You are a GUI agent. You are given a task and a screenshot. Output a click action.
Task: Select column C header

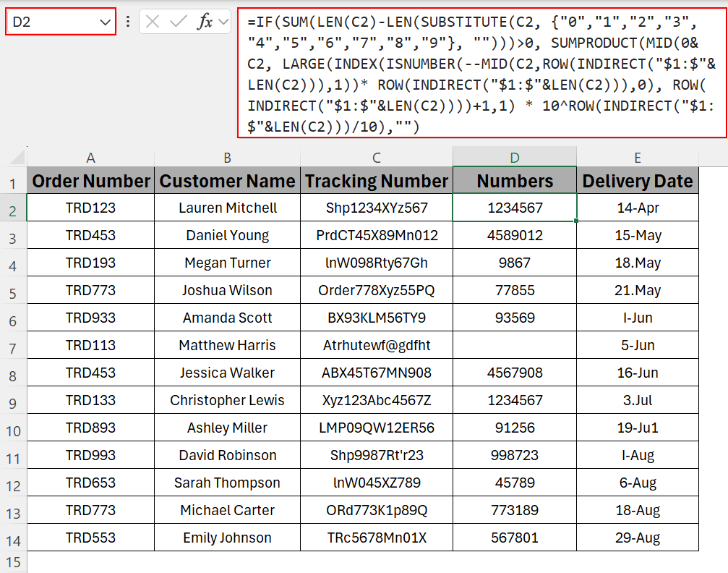coord(377,158)
